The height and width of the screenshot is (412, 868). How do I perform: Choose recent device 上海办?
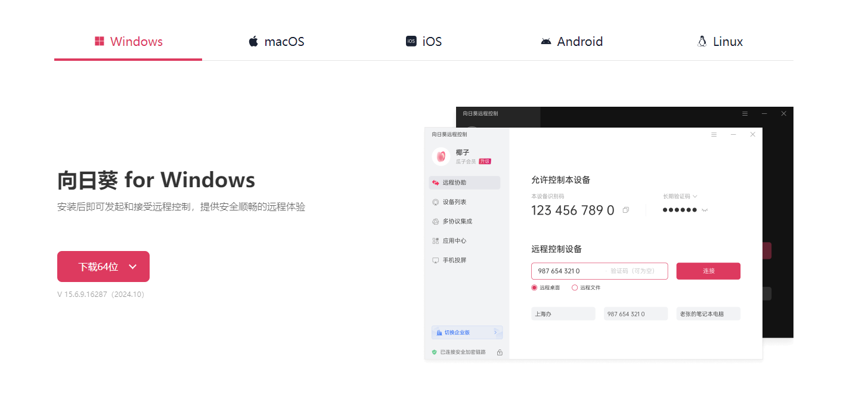pos(563,314)
